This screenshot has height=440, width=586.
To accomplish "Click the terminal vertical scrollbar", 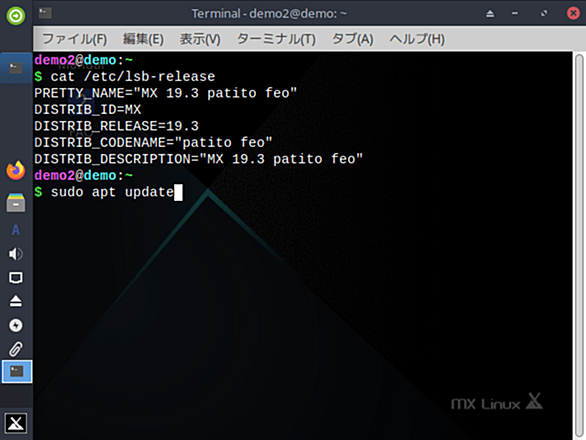I will [x=579, y=245].
